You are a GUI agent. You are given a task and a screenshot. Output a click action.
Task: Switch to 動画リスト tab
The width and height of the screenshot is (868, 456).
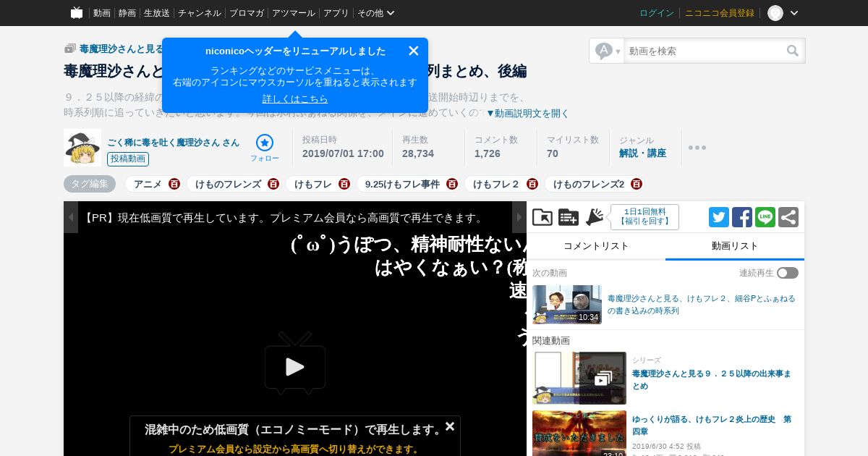(735, 246)
